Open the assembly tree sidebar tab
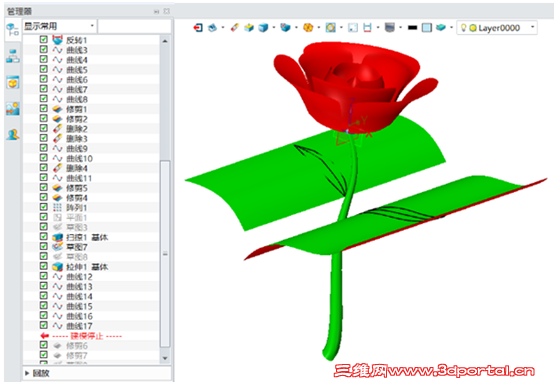Screen dimensions: 554x384 click(x=13, y=57)
